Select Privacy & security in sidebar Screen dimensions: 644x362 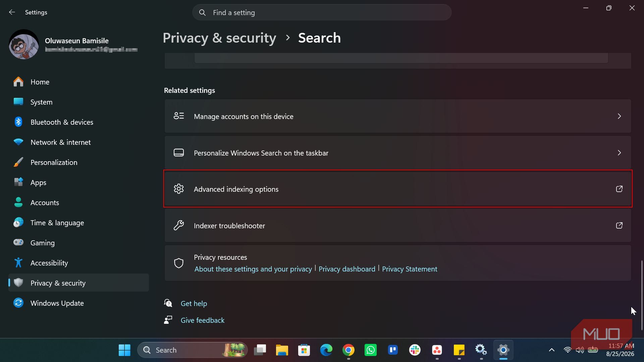[x=78, y=283]
